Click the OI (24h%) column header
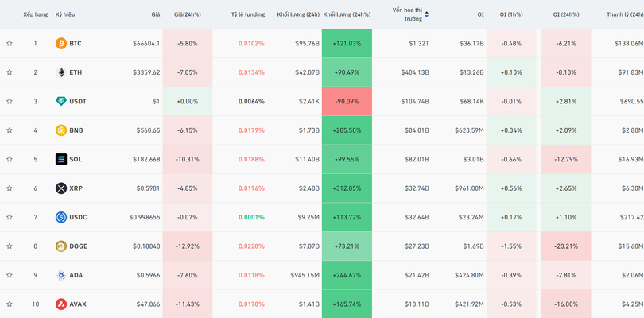This screenshot has height=318, width=644. [566, 14]
